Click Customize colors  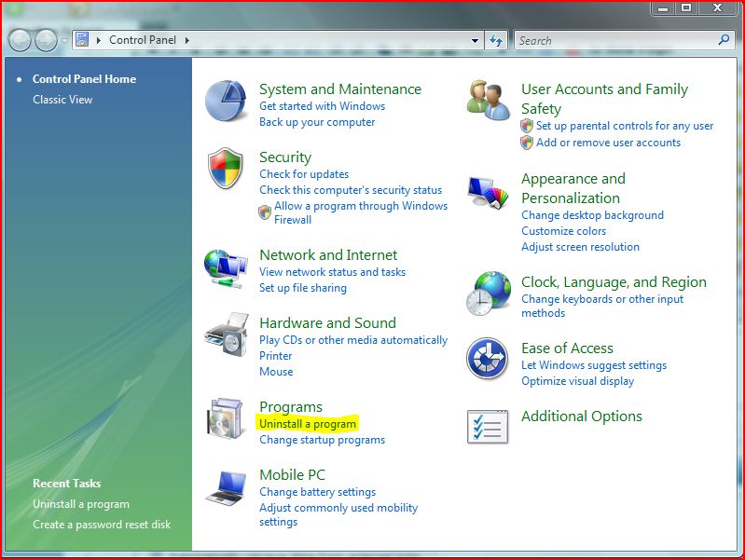point(563,231)
